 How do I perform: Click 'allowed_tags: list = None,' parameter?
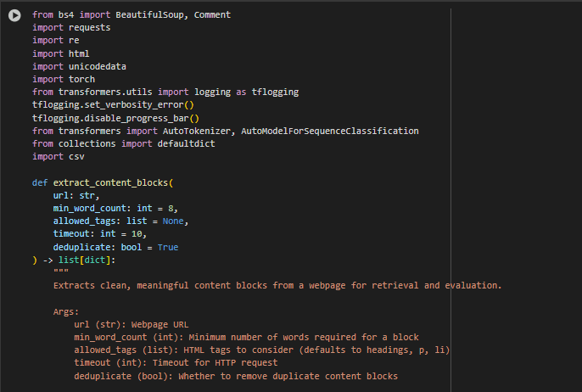120,221
